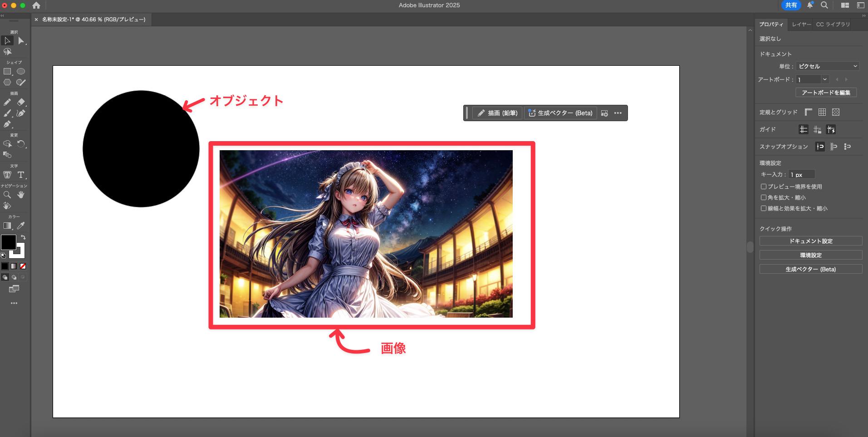Open the search magnifier in header
Viewport: 868px width, 437px height.
(x=824, y=5)
